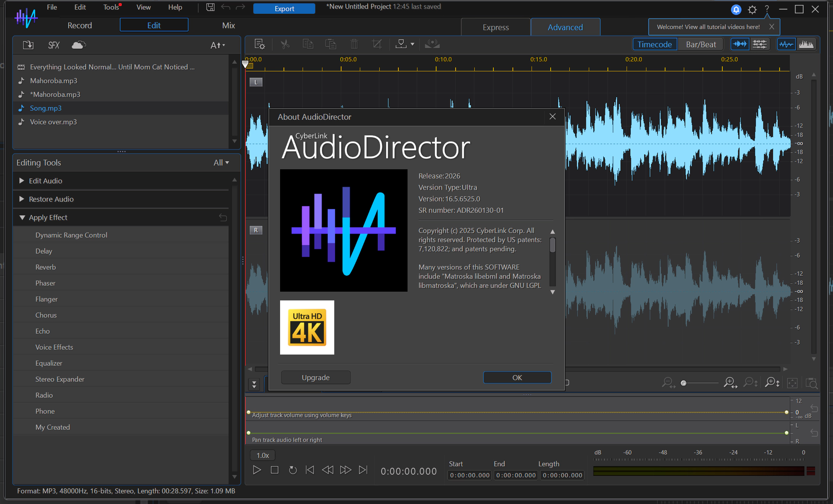The height and width of the screenshot is (504, 833).
Task: Click the marker stamp icon
Action: [401, 44]
